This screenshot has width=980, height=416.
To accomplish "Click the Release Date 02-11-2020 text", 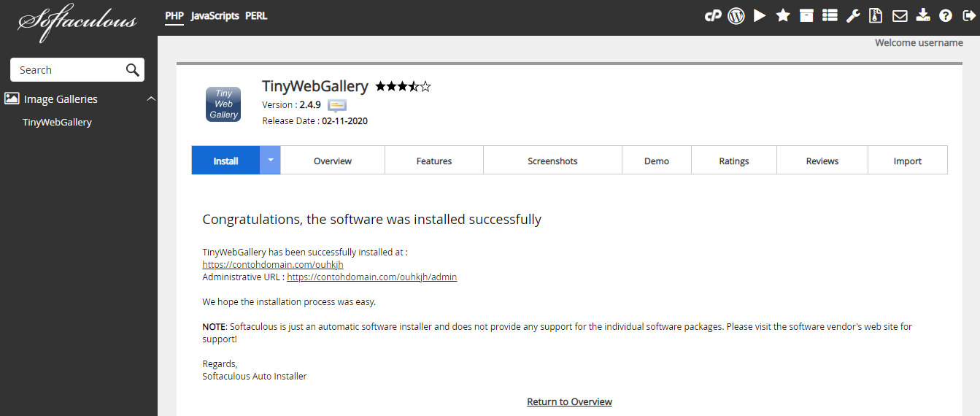I will [x=315, y=121].
